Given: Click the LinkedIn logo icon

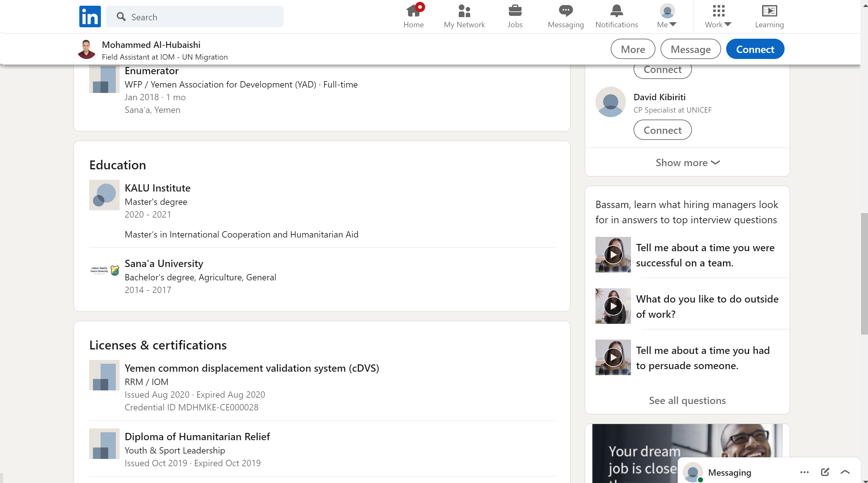Looking at the screenshot, I should 90,16.
